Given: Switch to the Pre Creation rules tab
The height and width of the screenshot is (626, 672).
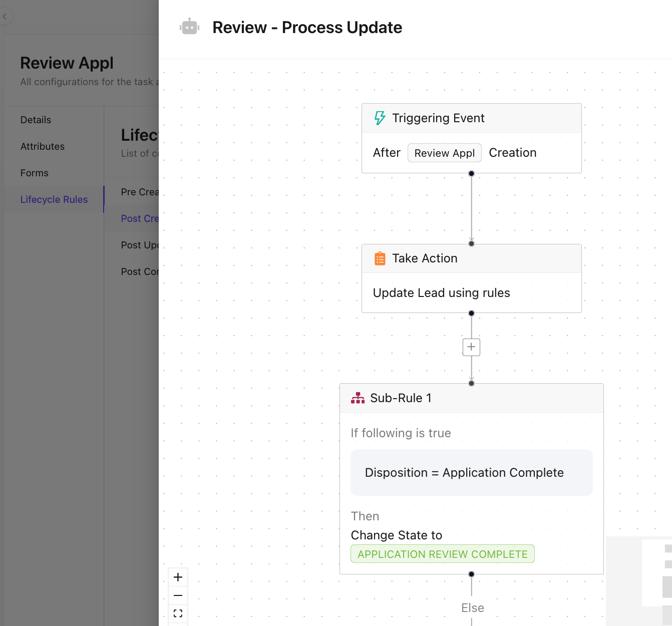Looking at the screenshot, I should [x=140, y=192].
